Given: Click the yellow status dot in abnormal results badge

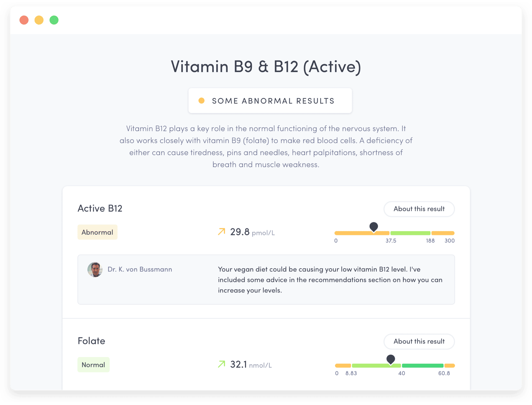Looking at the screenshot, I should point(201,101).
